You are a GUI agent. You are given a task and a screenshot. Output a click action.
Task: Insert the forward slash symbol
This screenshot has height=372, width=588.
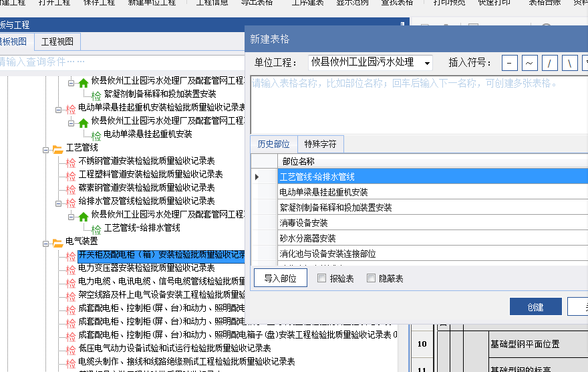pyautogui.click(x=549, y=63)
